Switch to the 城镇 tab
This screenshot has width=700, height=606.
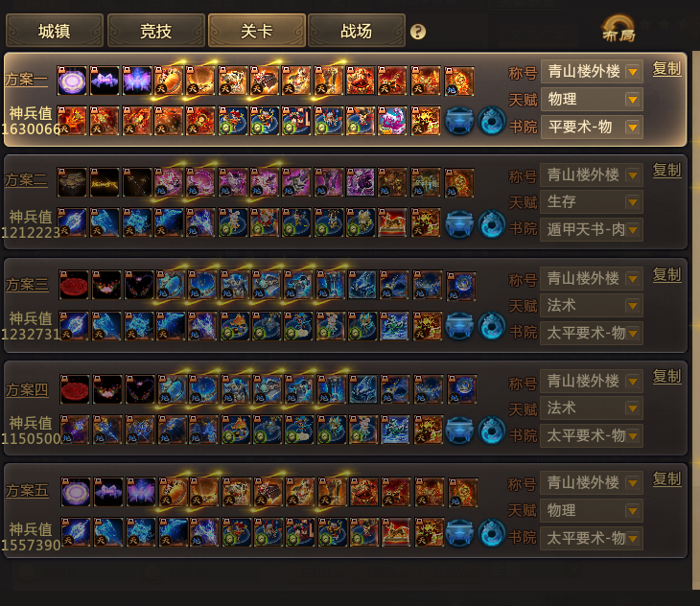click(x=55, y=31)
